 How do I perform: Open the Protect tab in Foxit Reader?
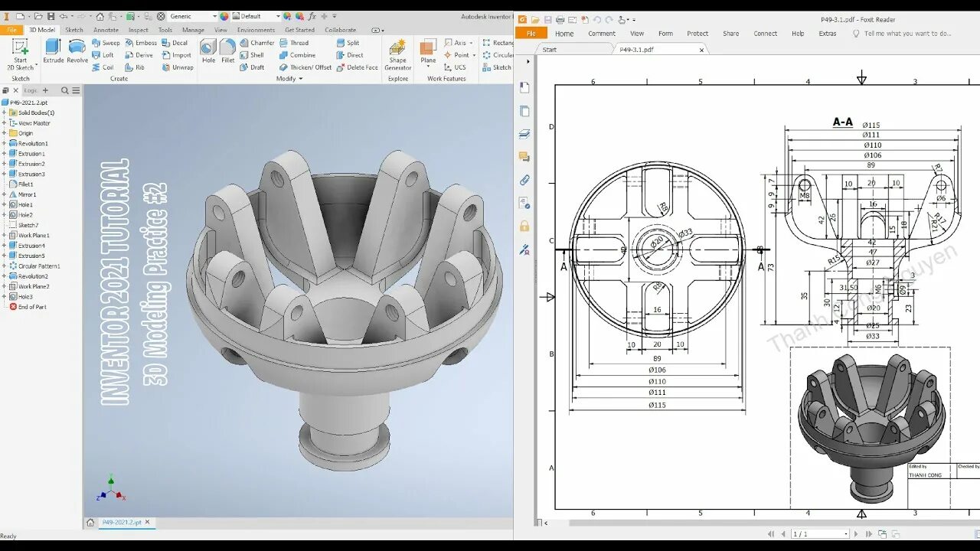point(697,34)
